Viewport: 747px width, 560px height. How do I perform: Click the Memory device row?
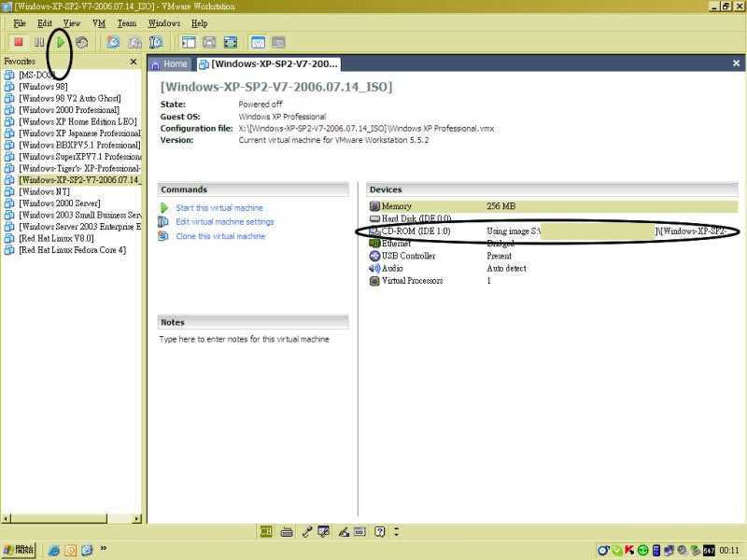[553, 206]
